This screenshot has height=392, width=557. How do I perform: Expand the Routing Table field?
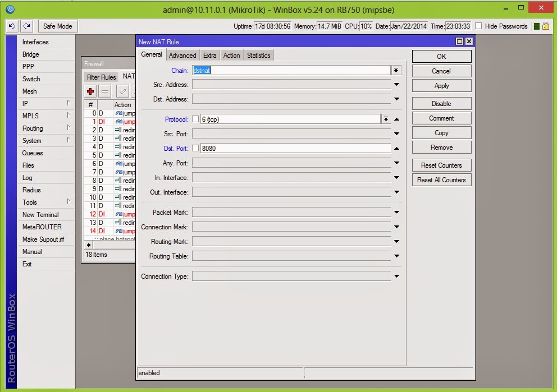[397, 256]
